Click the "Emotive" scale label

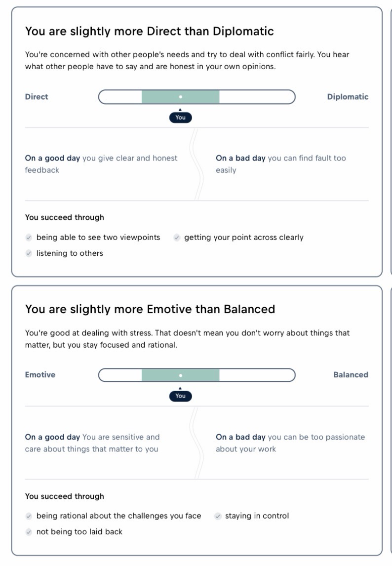click(x=40, y=375)
